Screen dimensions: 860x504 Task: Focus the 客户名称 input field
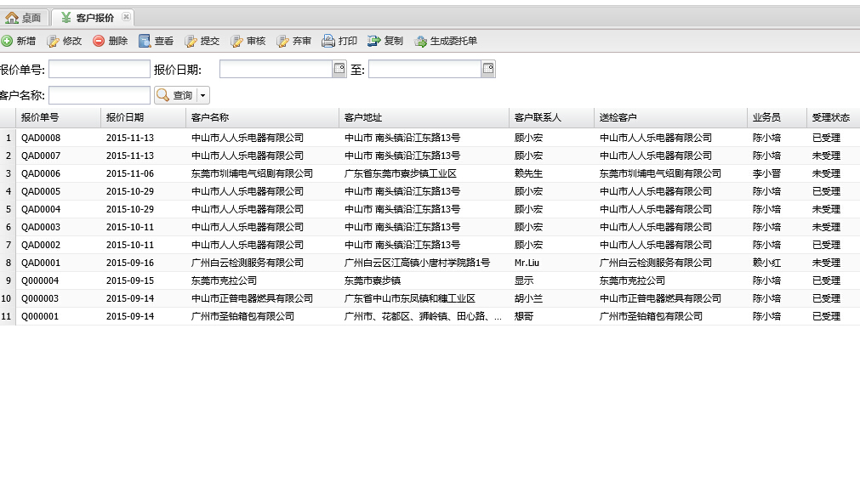point(99,96)
